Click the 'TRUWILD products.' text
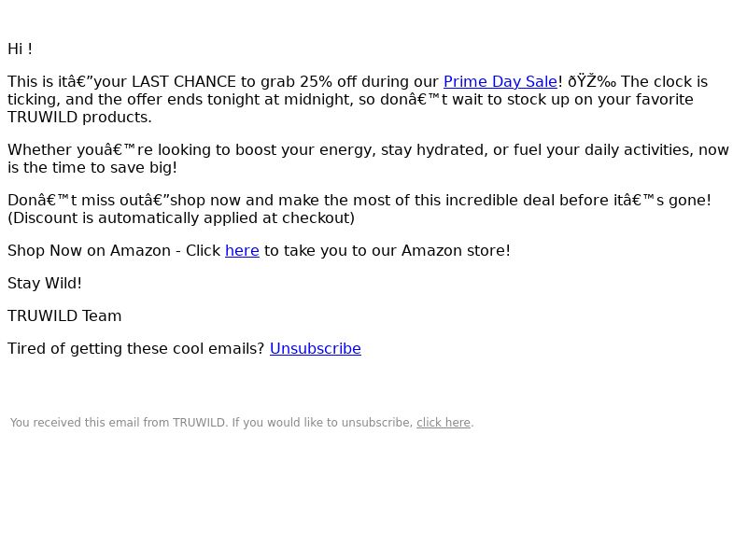This screenshot has width=747, height=560. (x=79, y=118)
